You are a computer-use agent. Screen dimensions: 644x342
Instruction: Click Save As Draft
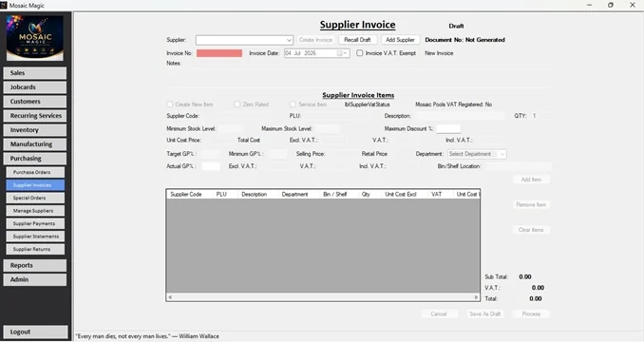tap(485, 314)
